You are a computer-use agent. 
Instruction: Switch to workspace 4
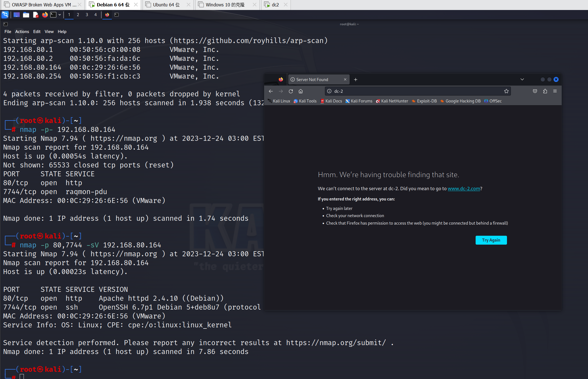[95, 15]
